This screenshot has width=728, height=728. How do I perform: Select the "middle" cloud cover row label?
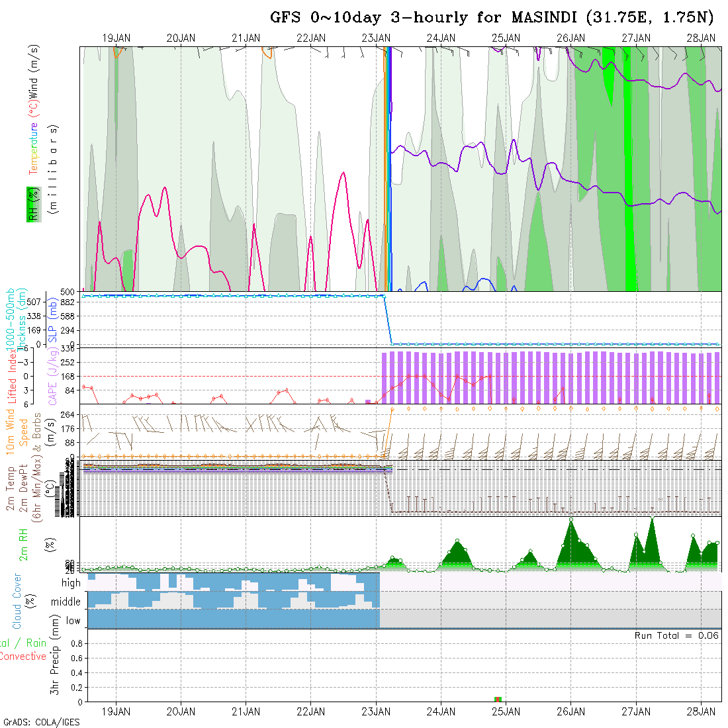66,602
